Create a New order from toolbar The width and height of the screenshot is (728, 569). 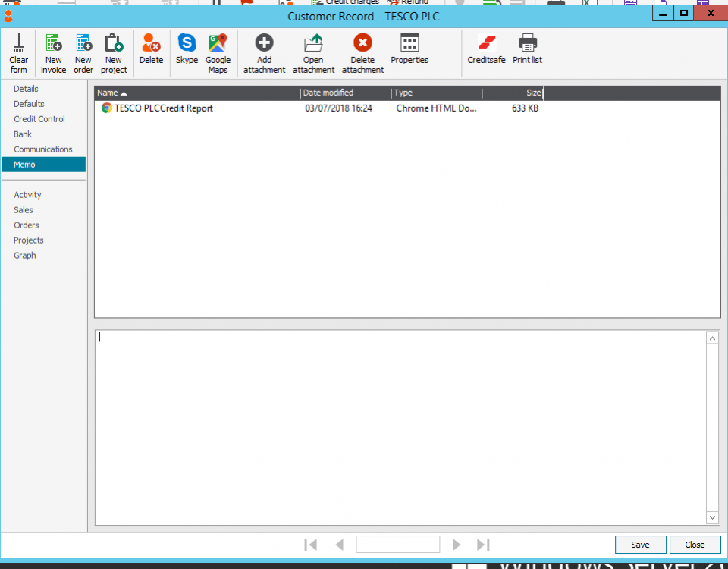pos(83,53)
